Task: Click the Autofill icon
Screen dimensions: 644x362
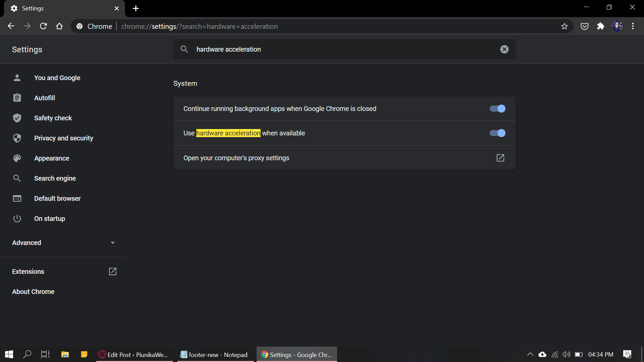Action: point(17,98)
